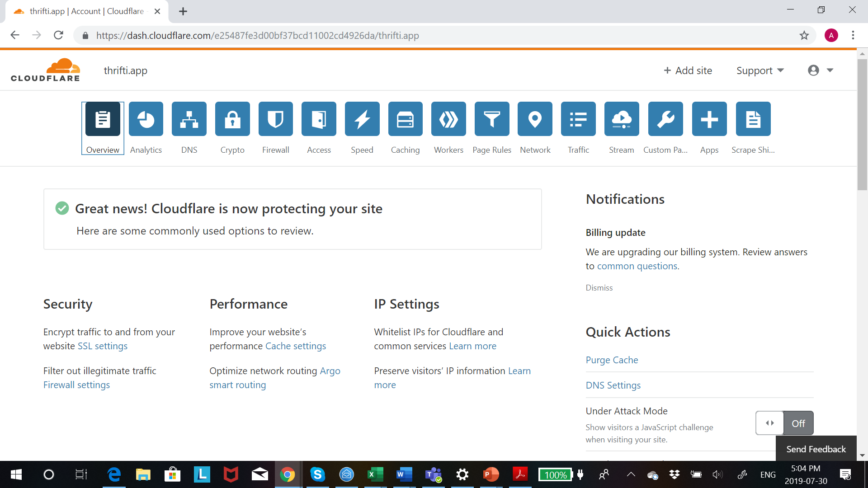Open the Crypto padlock icon
Viewport: 868px width, 488px height.
[x=232, y=119]
